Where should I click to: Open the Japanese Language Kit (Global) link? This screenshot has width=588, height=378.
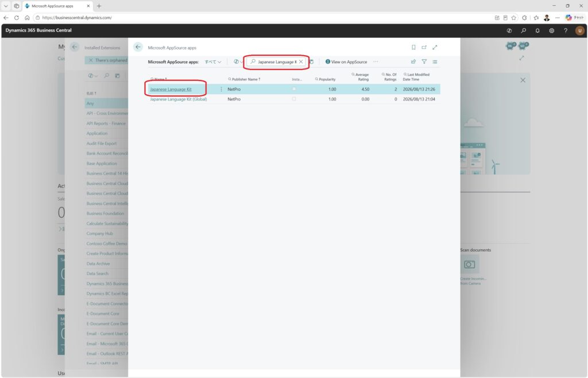click(x=179, y=99)
